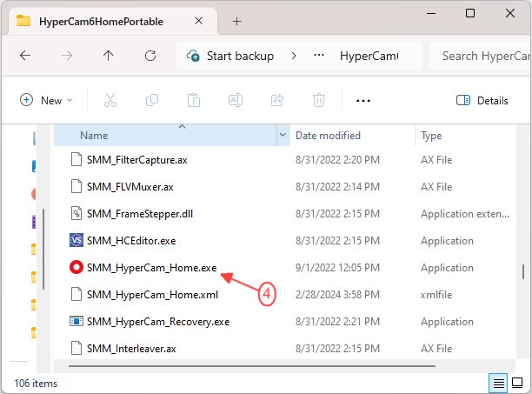Viewport: 532px width, 394px height.
Task: Click the navigation pane scrollbar
Action: tap(43, 250)
